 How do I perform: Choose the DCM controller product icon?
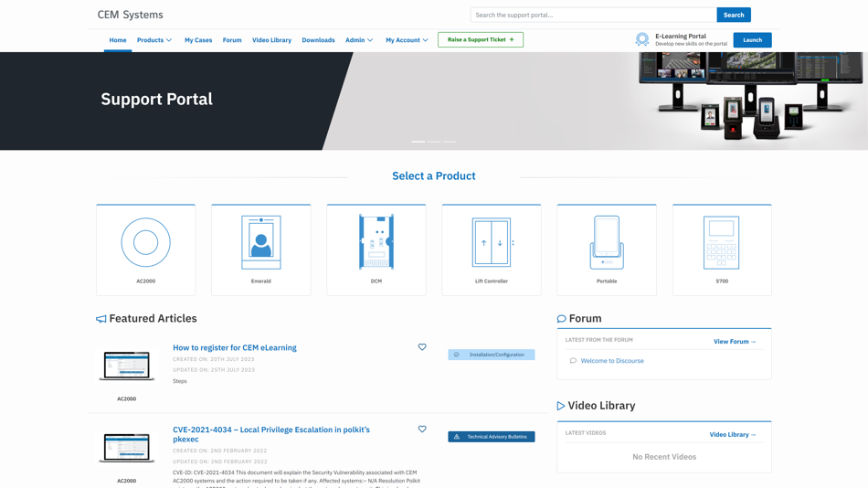coord(376,242)
